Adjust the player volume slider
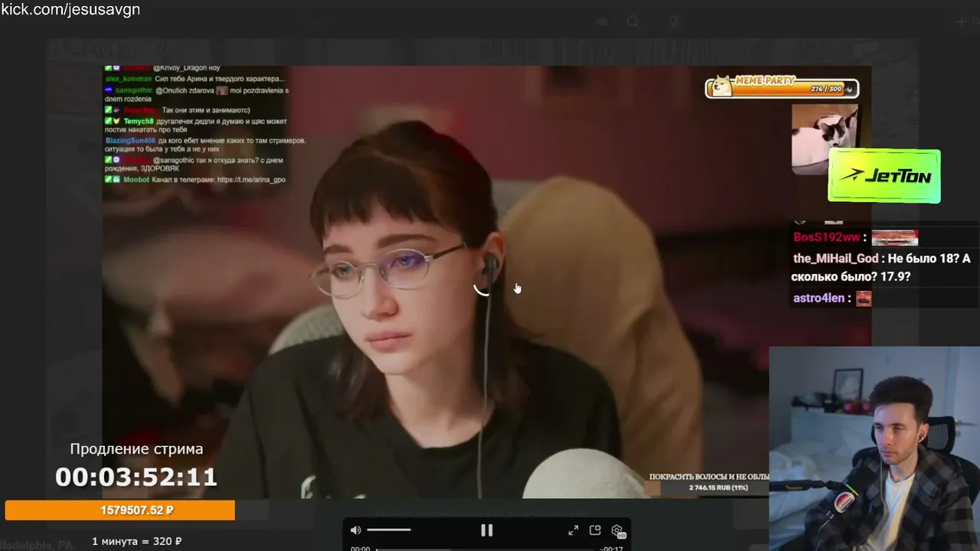This screenshot has width=980, height=551. pyautogui.click(x=388, y=530)
